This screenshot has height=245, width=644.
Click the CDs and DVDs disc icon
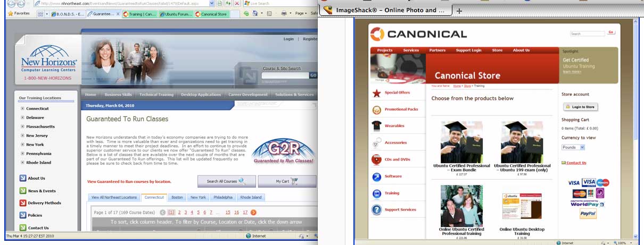(x=376, y=159)
